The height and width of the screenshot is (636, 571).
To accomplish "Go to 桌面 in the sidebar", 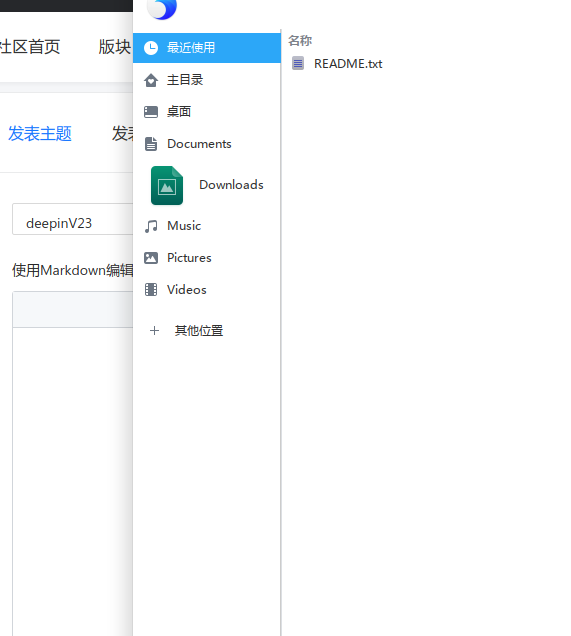I will point(206,112).
